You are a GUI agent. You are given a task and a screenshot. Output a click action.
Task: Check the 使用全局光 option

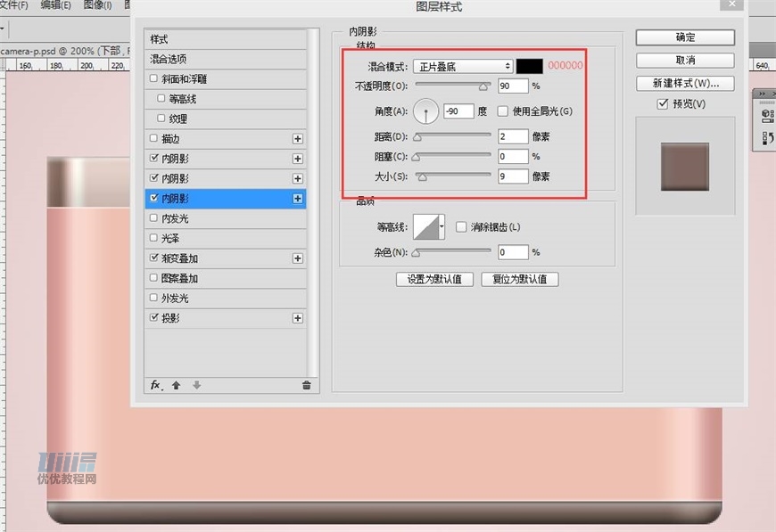[x=502, y=110]
